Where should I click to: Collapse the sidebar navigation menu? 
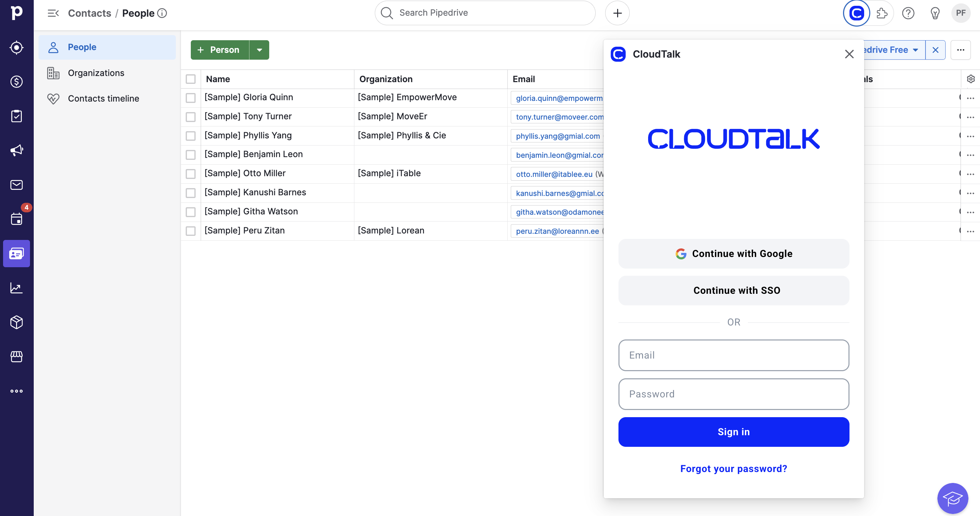53,13
